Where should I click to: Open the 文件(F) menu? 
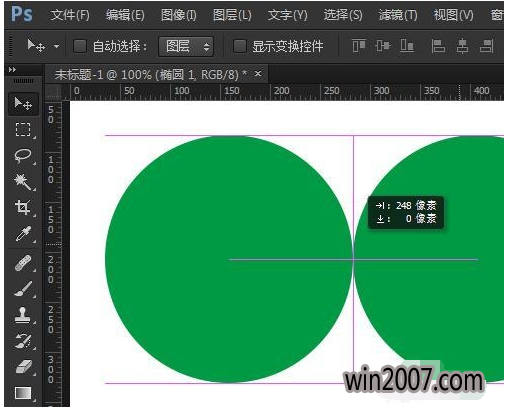[x=70, y=15]
